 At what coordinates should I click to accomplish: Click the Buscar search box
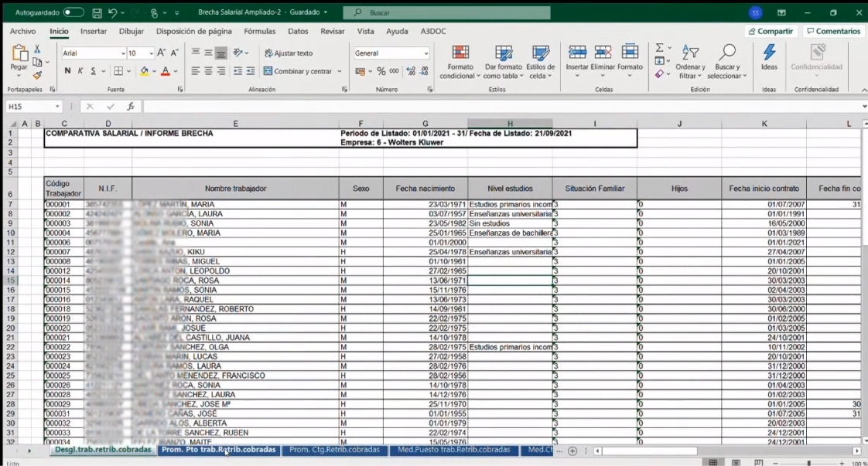pos(446,13)
